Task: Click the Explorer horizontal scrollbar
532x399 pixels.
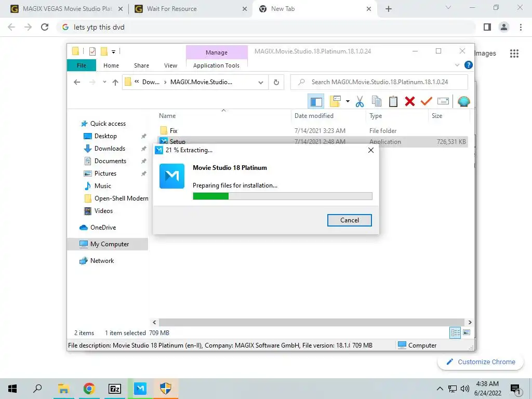Action: point(311,322)
